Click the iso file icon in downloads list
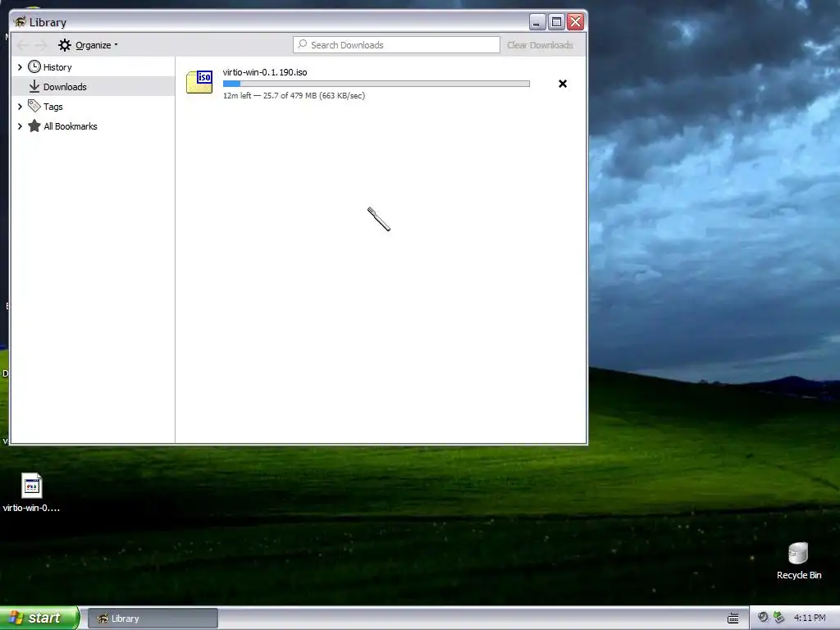The width and height of the screenshot is (840, 630). [x=199, y=81]
